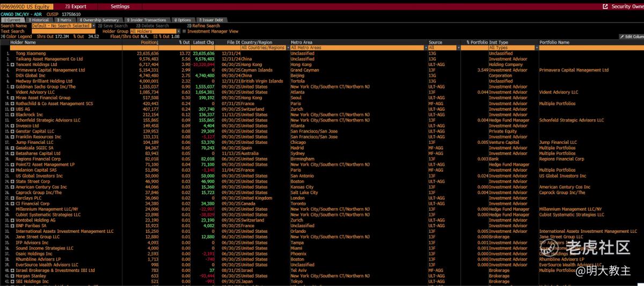Sort by the Position column header
The image size is (644, 286).
[149, 42]
